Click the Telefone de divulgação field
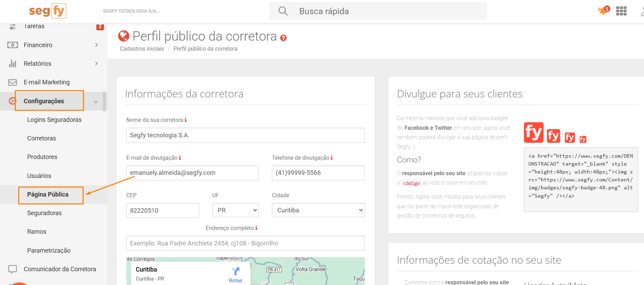 tap(318, 173)
